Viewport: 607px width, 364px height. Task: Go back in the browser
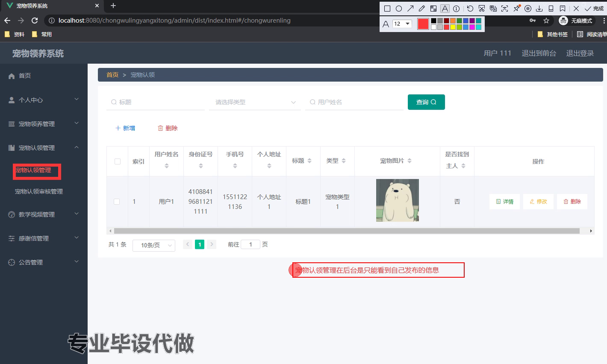point(7,21)
